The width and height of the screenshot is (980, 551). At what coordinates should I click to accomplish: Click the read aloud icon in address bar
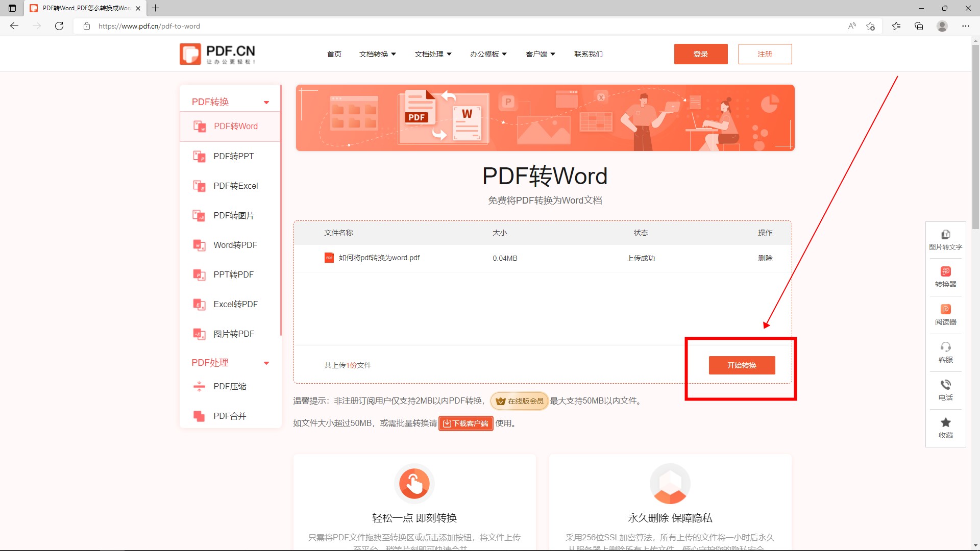pyautogui.click(x=852, y=26)
